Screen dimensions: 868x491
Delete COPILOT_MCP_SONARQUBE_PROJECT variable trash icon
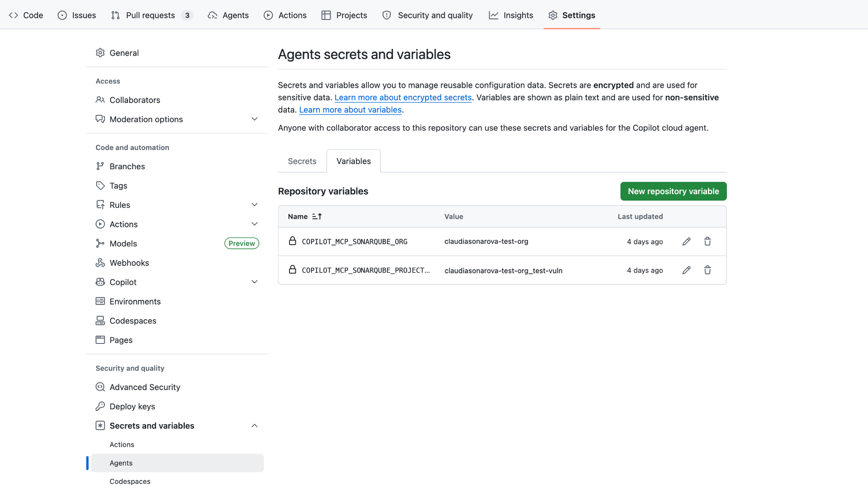(707, 270)
